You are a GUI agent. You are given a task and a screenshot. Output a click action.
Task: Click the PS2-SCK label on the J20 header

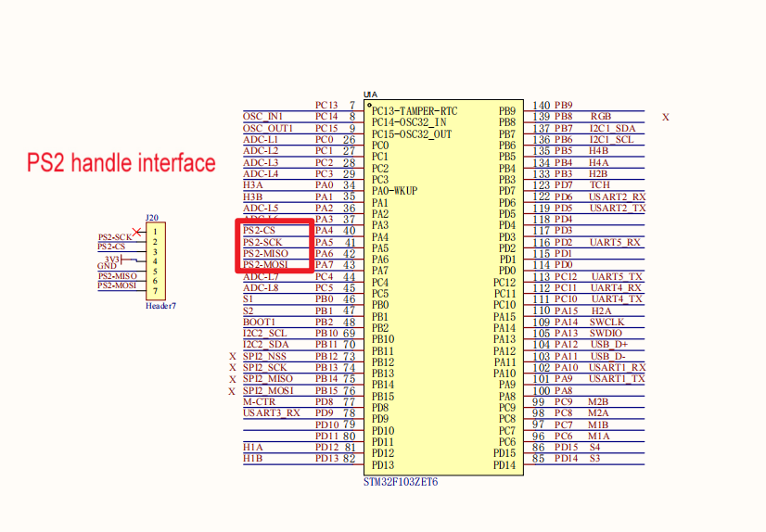(115, 237)
